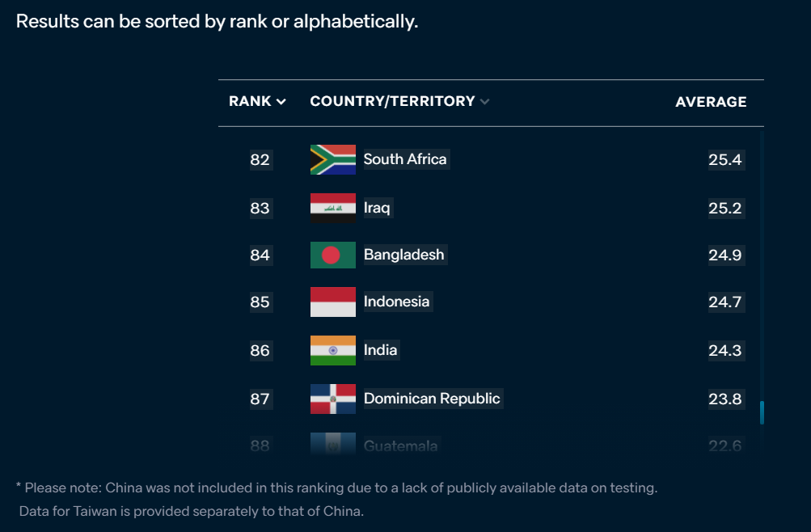
Task: Click the AVERAGE column header
Action: pos(711,102)
